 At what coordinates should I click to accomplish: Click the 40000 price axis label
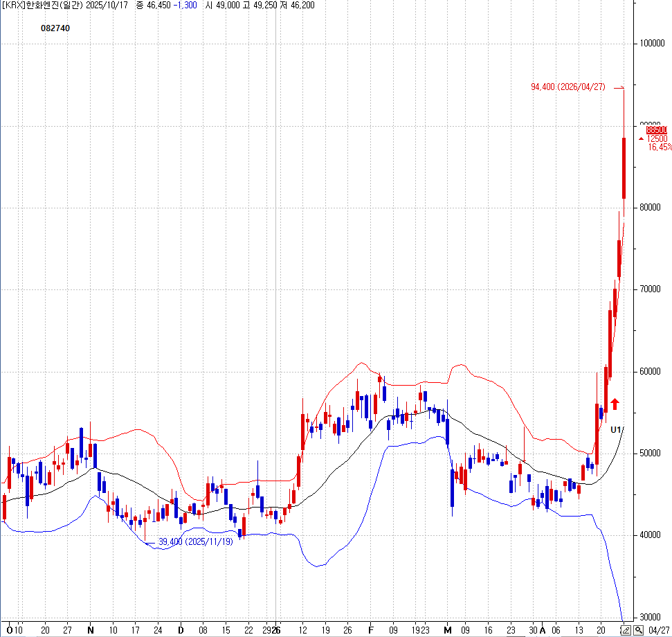650,535
